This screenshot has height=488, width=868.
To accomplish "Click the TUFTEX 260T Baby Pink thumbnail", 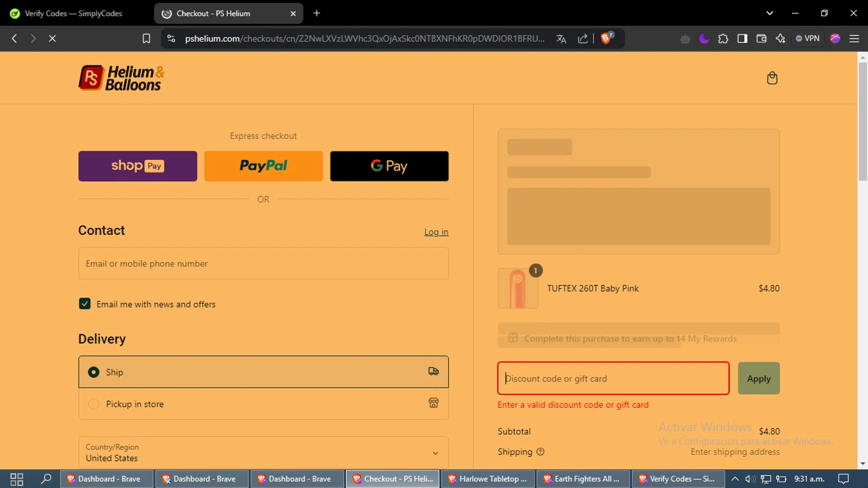I will [x=518, y=288].
